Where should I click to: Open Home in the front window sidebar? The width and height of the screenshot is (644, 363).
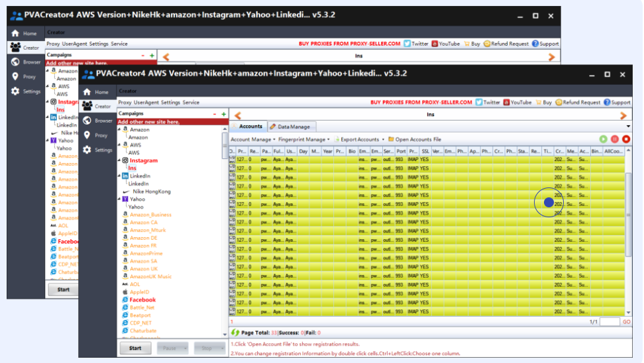tap(96, 92)
